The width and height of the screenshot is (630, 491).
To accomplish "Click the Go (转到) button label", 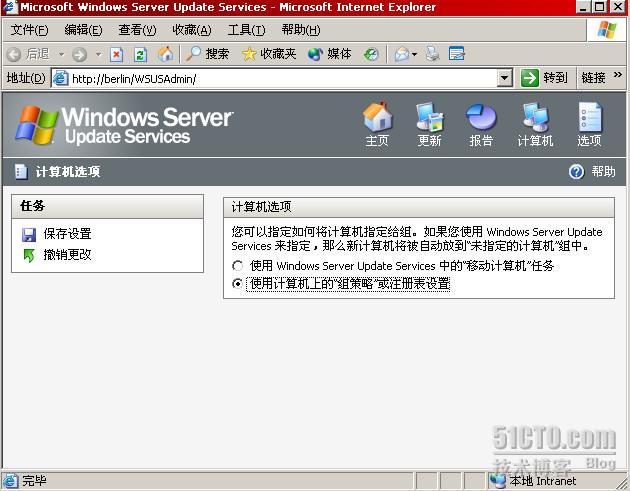I will pyautogui.click(x=555, y=78).
